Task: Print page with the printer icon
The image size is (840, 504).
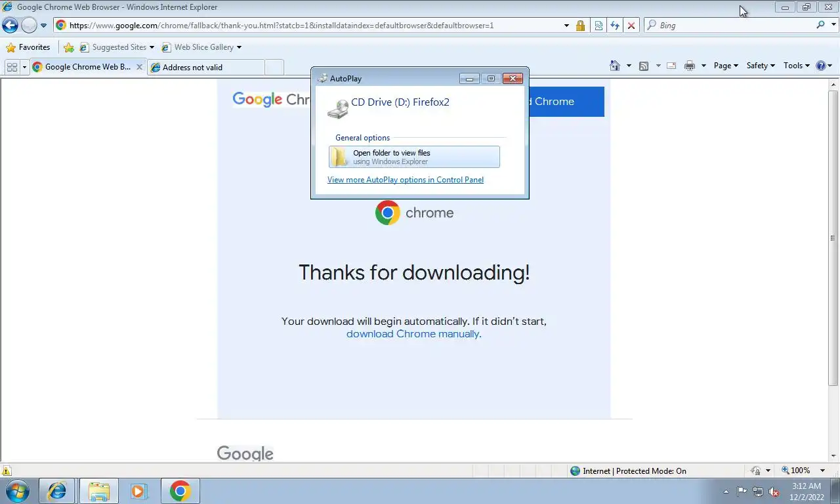Action: [x=689, y=66]
